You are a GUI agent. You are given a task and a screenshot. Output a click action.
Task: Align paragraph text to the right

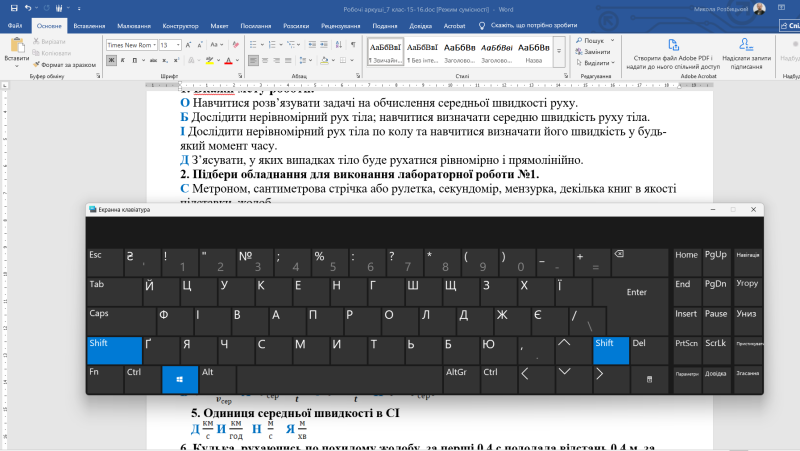277,60
